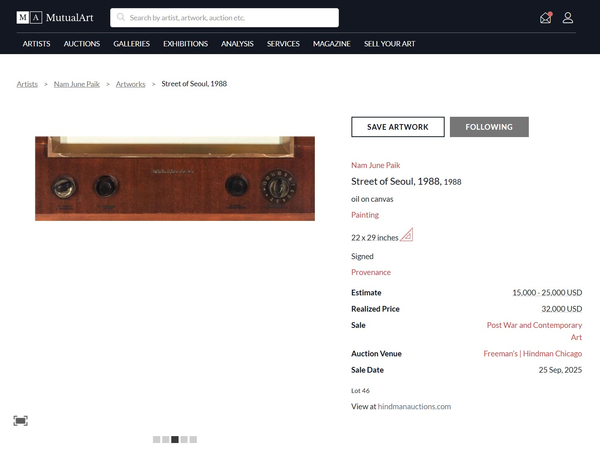Open the Artists menu

(36, 44)
